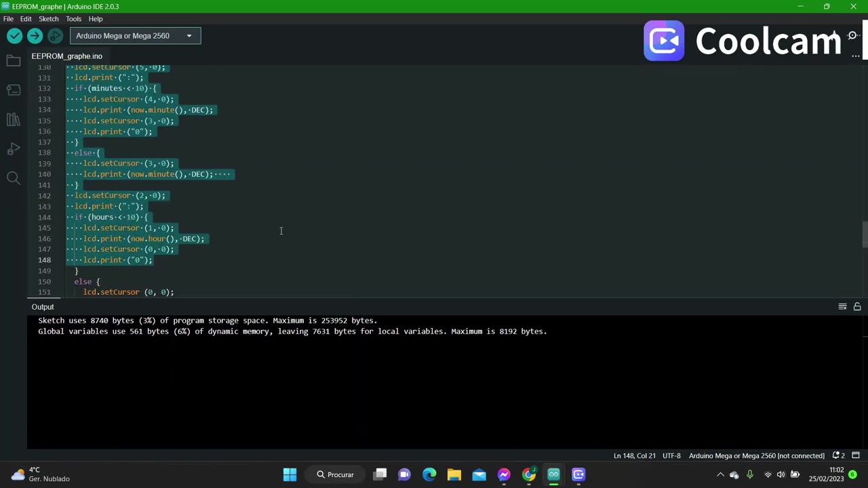Toggle the bottom panel status bar icon
The image size is (868, 488).
click(x=856, y=455)
